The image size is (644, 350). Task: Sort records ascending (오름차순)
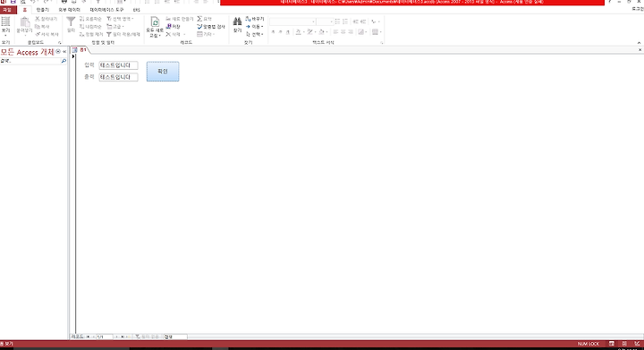click(90, 19)
